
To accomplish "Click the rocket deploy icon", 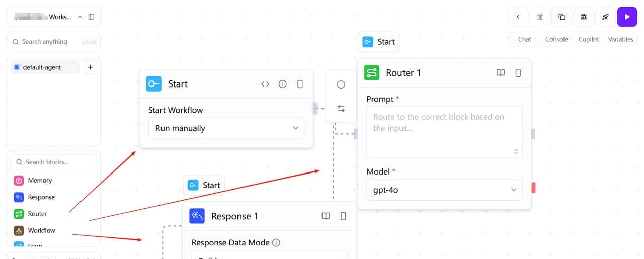I will pyautogui.click(x=605, y=17).
